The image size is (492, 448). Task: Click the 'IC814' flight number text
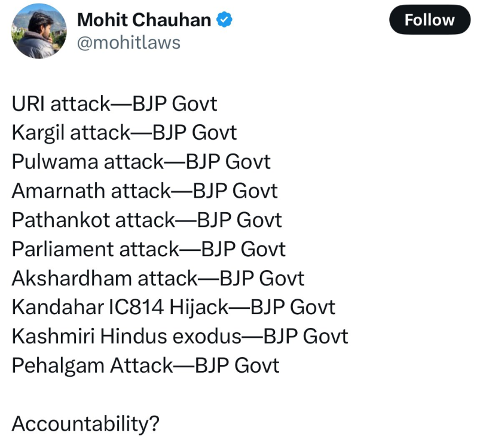click(x=136, y=307)
